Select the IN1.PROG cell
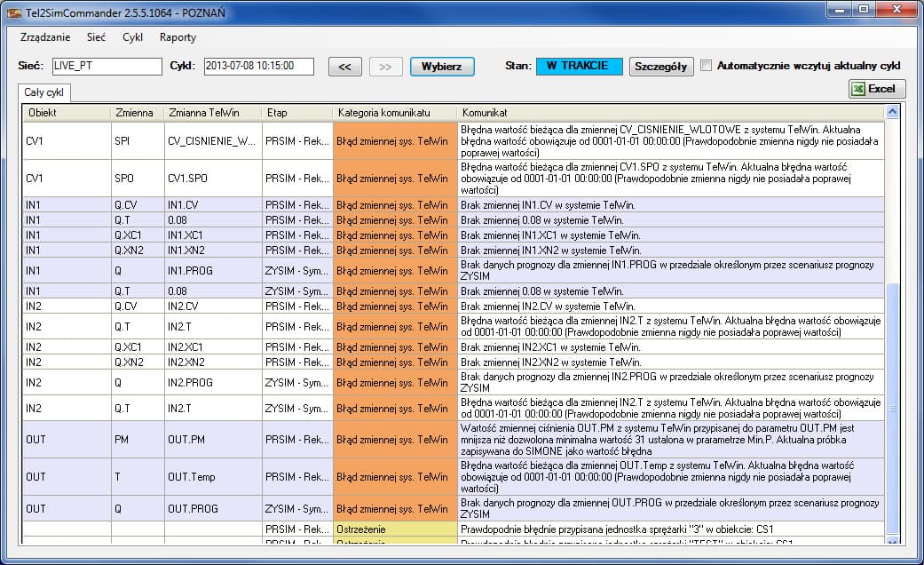The width and height of the screenshot is (924, 565). (213, 271)
